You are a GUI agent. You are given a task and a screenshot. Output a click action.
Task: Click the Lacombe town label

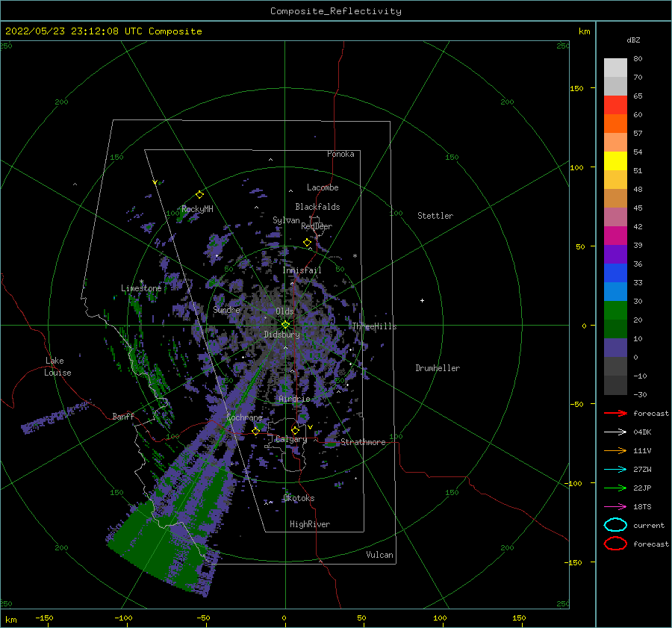pos(323,187)
